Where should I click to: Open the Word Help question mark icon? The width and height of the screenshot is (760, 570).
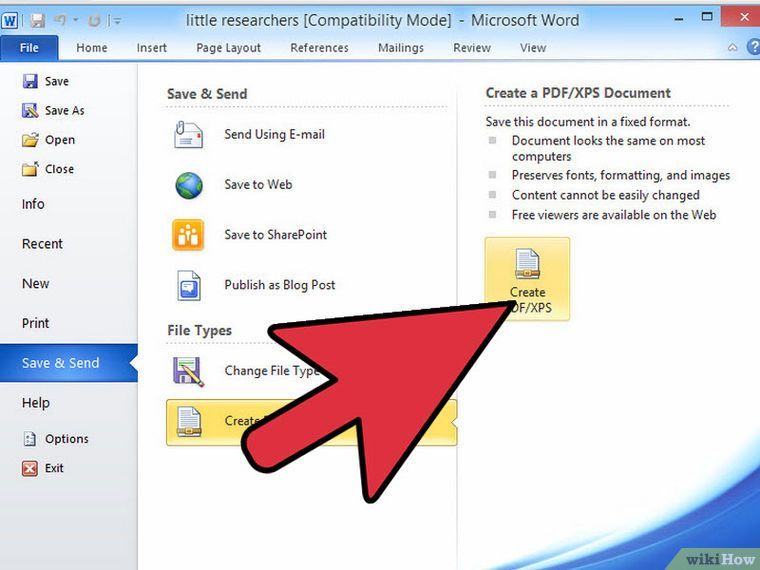click(x=752, y=47)
